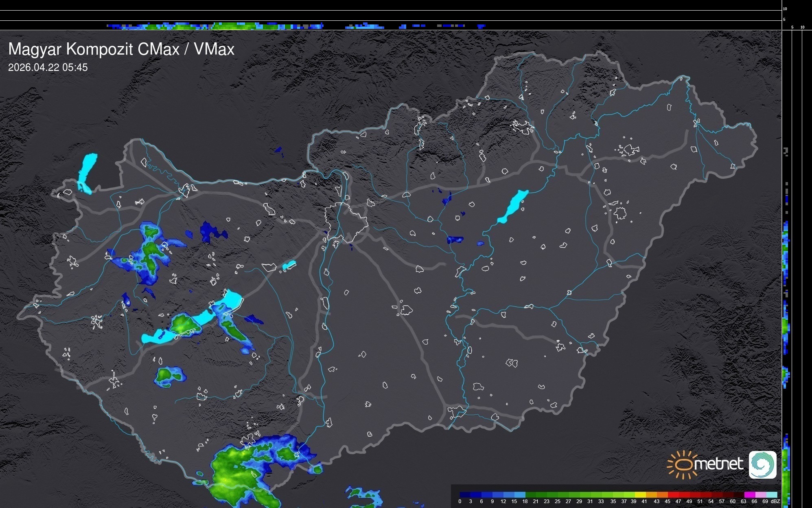Pick the darkest navy 0 dBZ swatch
812x508 pixels.
tap(465, 495)
